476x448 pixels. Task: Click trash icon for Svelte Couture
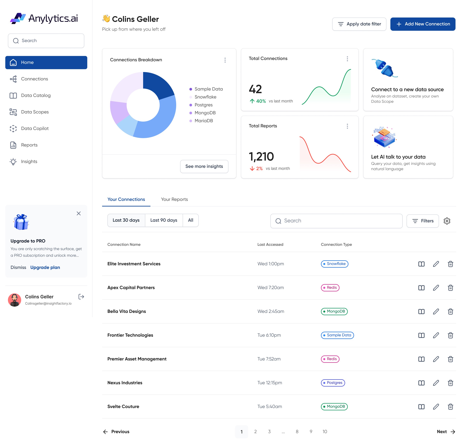point(450,407)
